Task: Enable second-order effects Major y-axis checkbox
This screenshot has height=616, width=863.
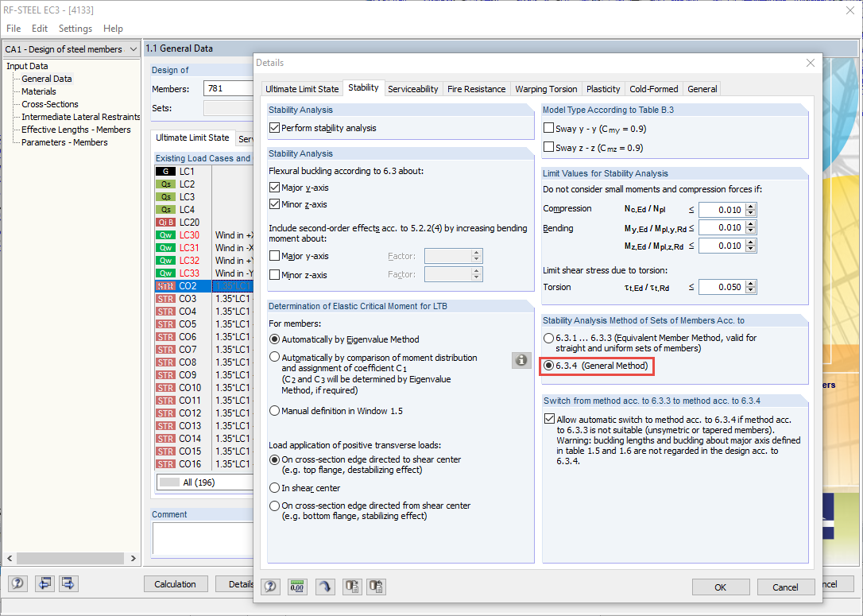Action: click(275, 256)
